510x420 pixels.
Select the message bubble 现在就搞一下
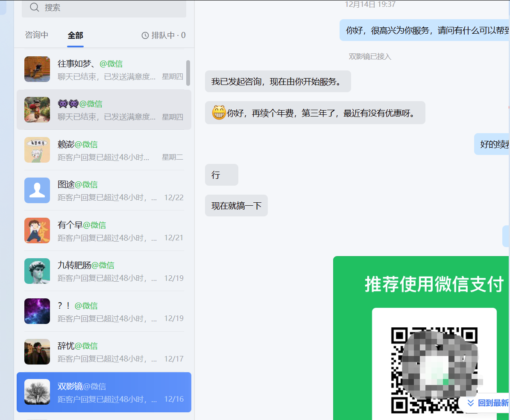tap(236, 205)
